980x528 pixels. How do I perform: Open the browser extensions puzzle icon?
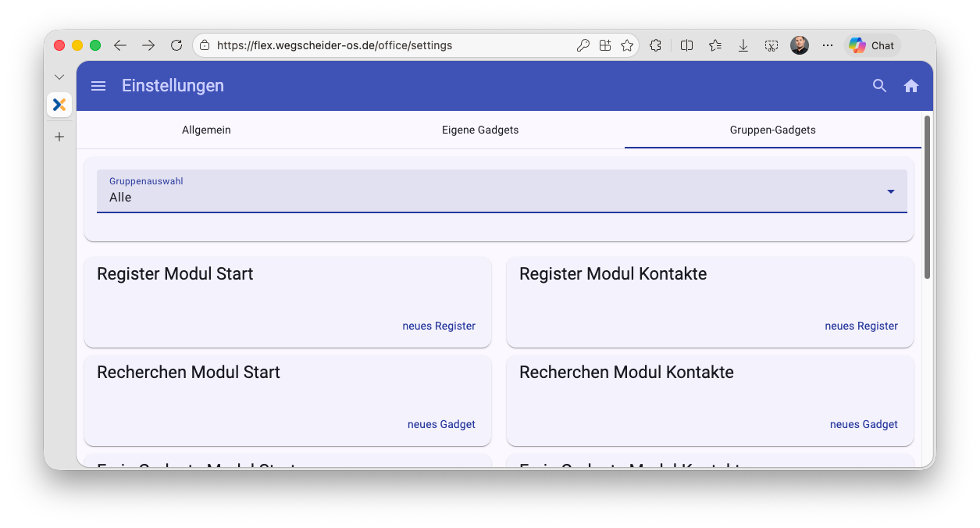click(656, 45)
